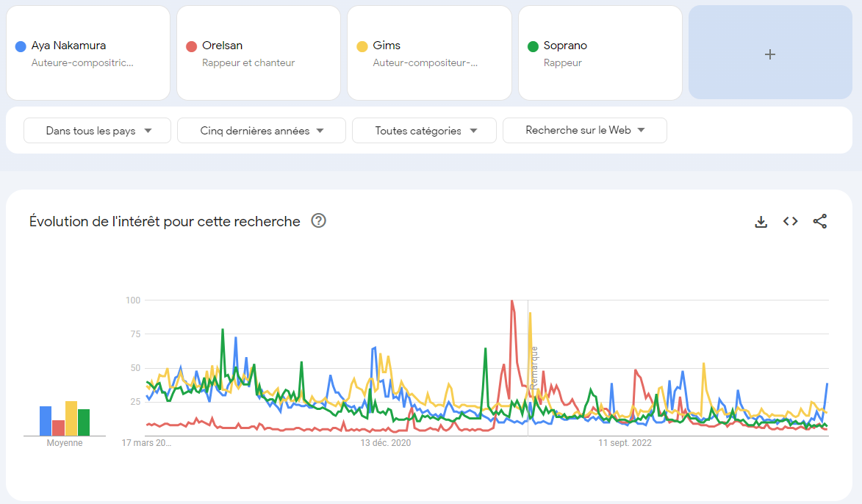
Task: Open the embed code icon
Action: [791, 221]
